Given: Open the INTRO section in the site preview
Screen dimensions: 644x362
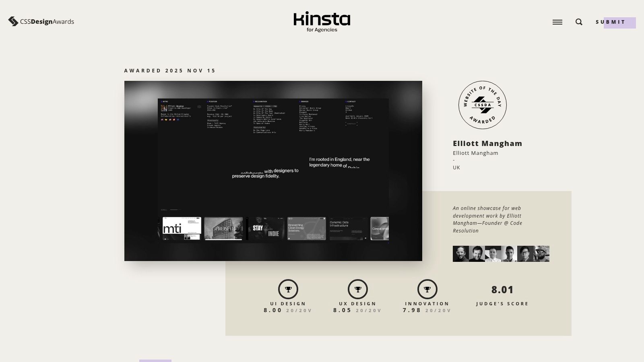Looking at the screenshot, I should click(163, 102).
